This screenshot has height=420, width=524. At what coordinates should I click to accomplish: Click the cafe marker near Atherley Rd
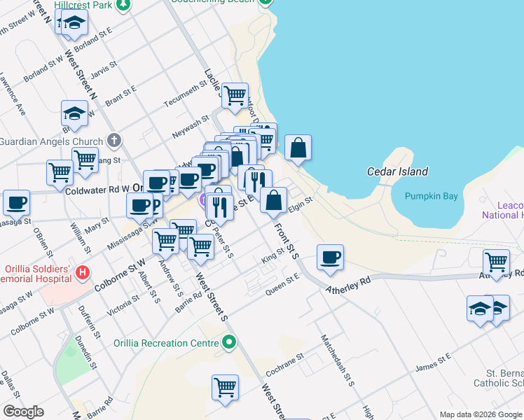[330, 260]
